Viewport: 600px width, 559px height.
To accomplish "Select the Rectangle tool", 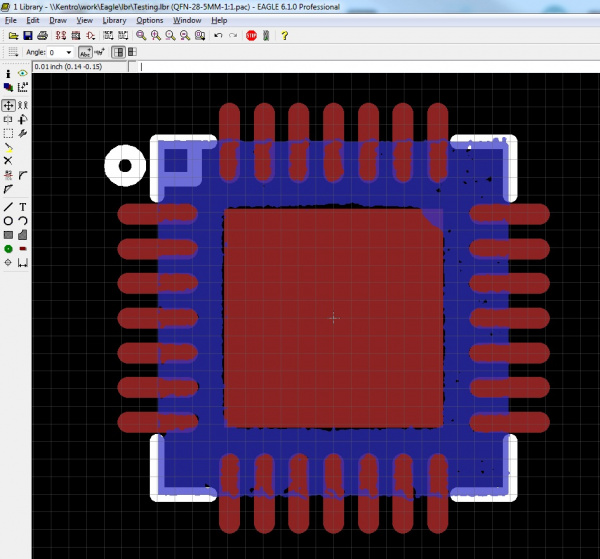I will pos(8,235).
